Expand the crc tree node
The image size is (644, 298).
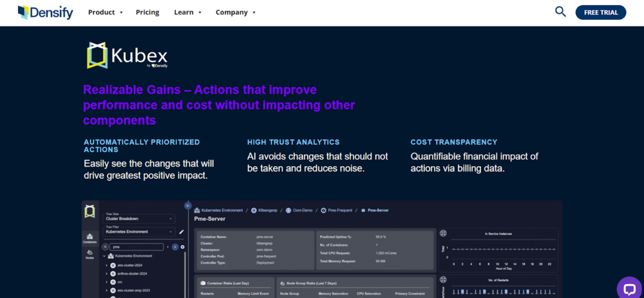[x=107, y=282]
